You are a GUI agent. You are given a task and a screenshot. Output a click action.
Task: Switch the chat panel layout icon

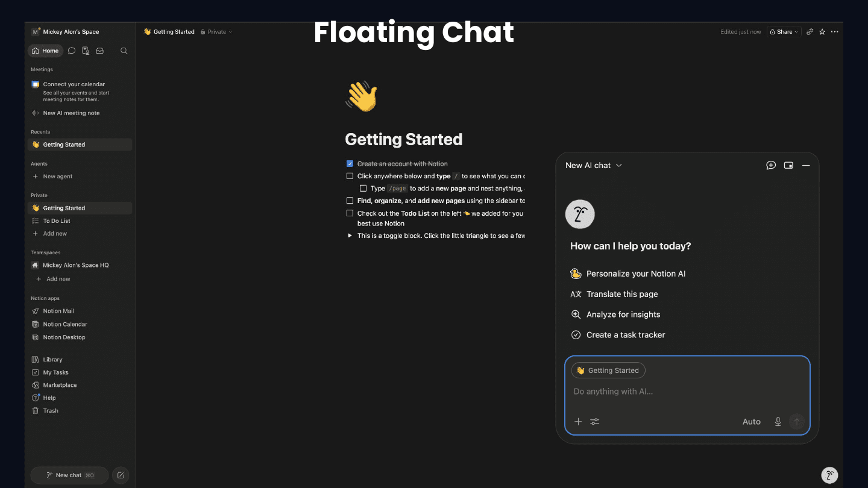[x=788, y=165]
